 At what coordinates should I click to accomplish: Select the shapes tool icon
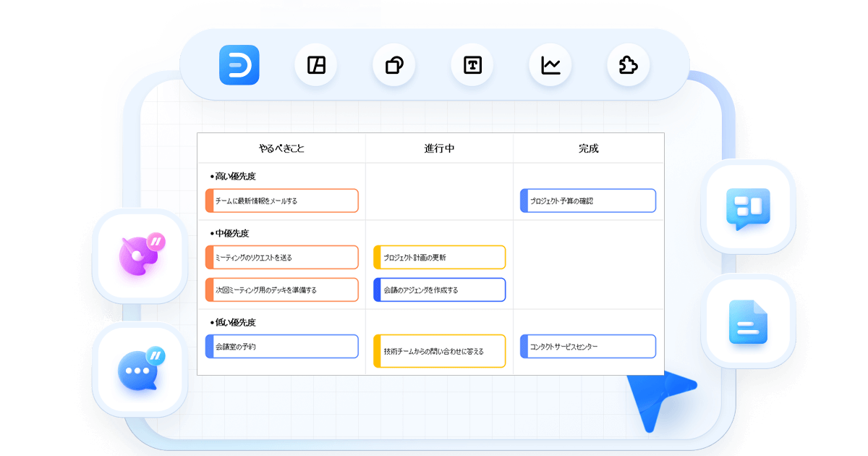(x=393, y=64)
